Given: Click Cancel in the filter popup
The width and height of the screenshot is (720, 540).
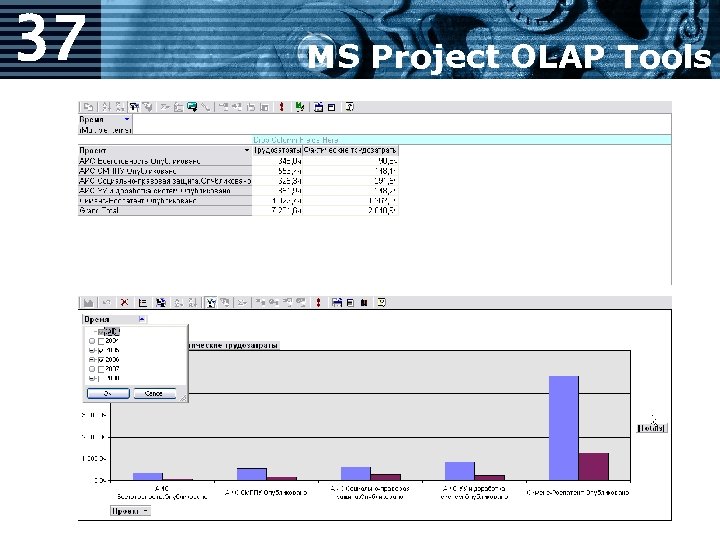Looking at the screenshot, I should click(x=154, y=394).
